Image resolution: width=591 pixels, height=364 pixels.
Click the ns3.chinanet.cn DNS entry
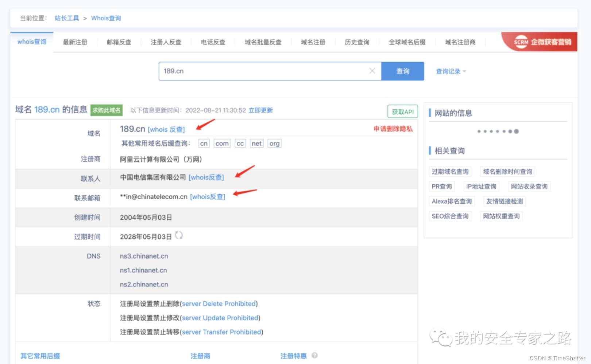(x=144, y=256)
